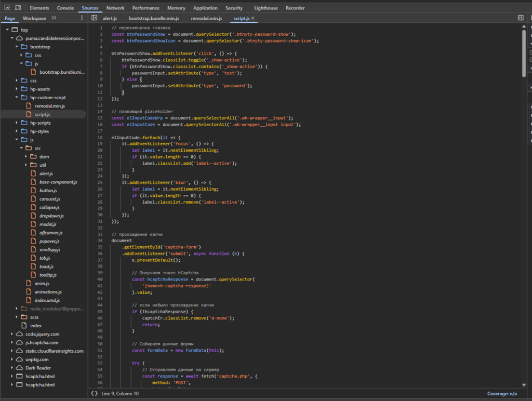
Task: Open button.js file icon in tree
Action: (33, 190)
